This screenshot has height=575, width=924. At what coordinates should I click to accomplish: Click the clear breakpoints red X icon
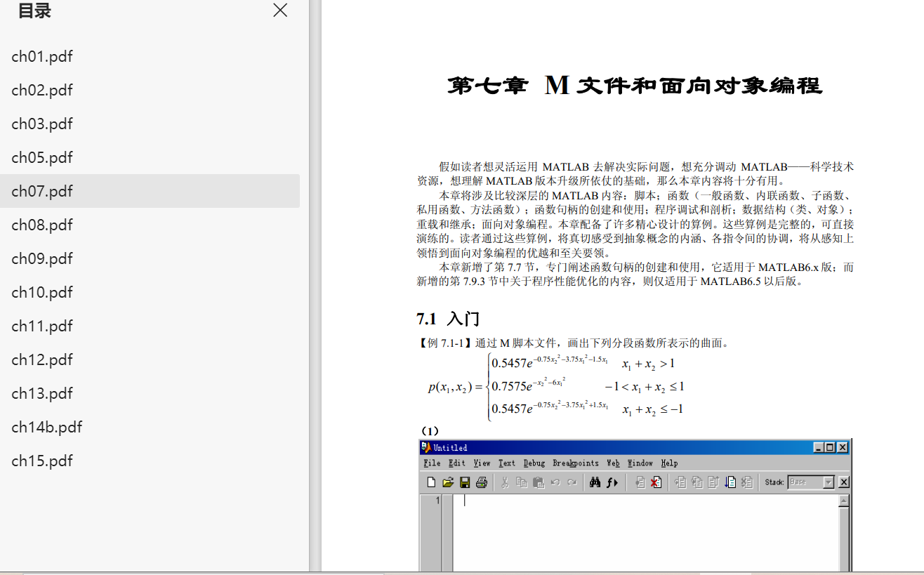[656, 482]
